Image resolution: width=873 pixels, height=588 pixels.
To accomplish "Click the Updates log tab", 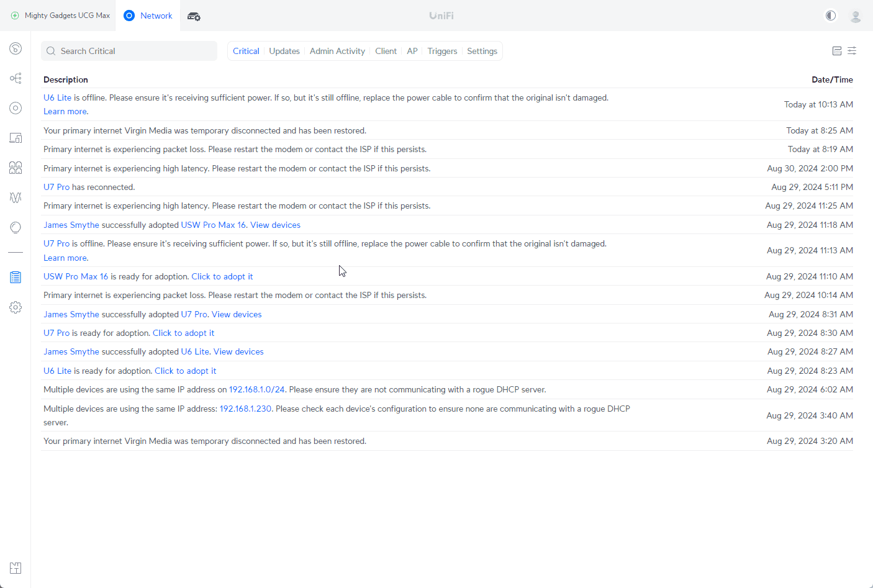I will tap(284, 51).
